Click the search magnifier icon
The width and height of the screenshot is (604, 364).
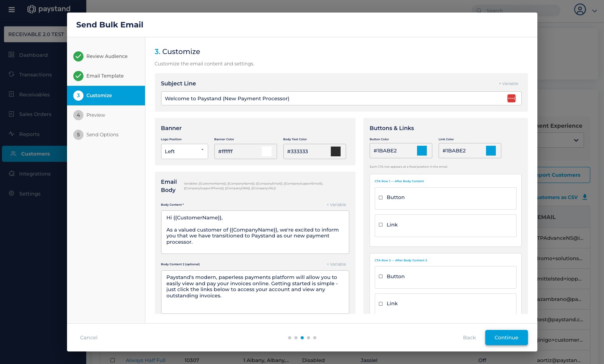pos(479,11)
